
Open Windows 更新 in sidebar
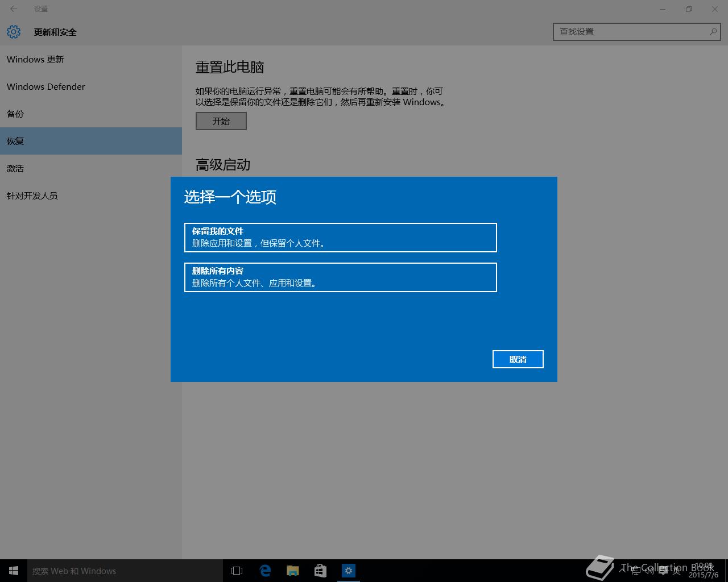coord(91,59)
